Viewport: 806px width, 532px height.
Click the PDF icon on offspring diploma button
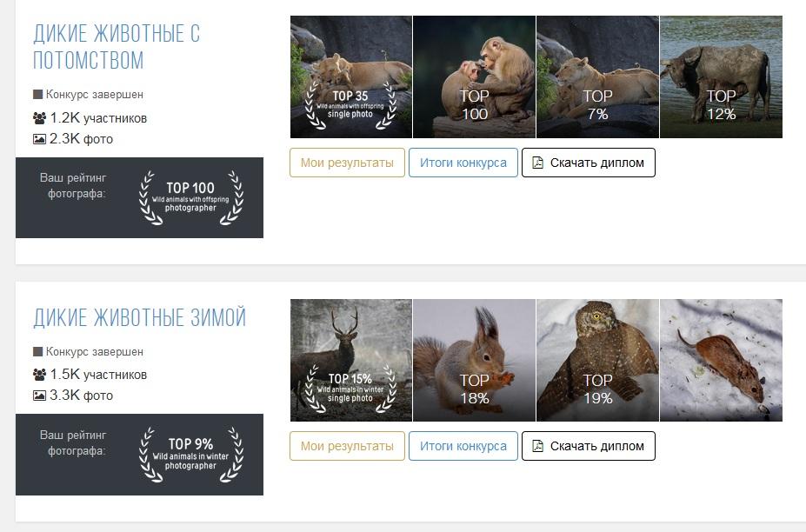[537, 163]
